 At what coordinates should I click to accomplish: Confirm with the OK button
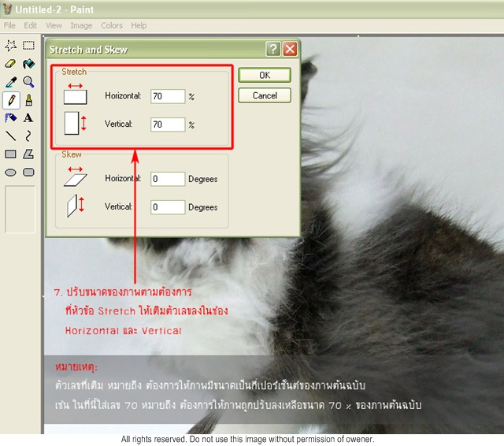tap(265, 75)
